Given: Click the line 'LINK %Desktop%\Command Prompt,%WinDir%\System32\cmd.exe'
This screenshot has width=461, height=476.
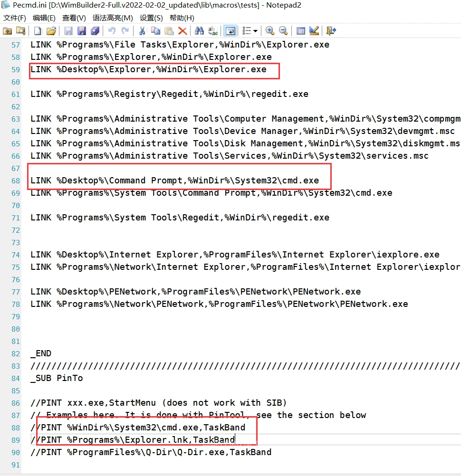Looking at the screenshot, I should click(x=174, y=181).
